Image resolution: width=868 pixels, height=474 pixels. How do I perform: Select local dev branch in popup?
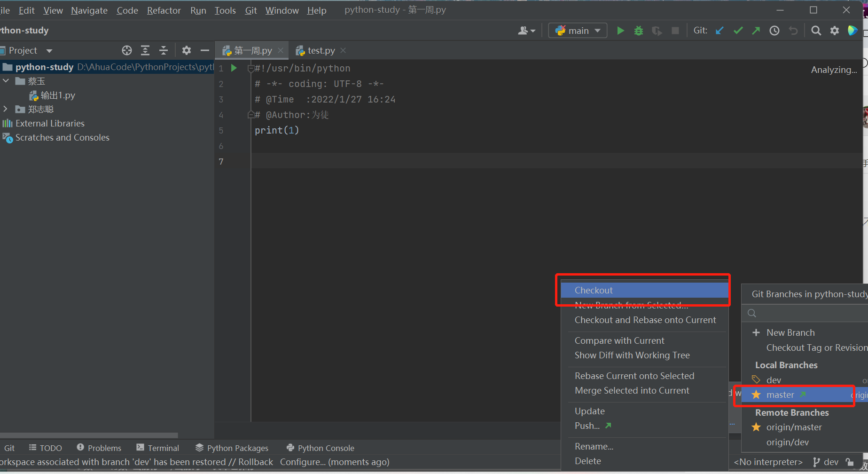tap(805, 380)
